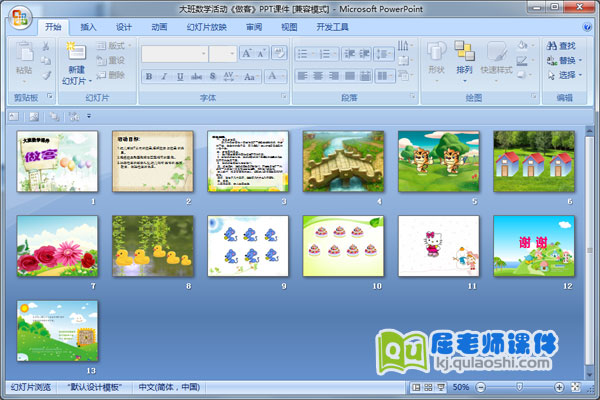Open the Numbering list dropdown

334,54
